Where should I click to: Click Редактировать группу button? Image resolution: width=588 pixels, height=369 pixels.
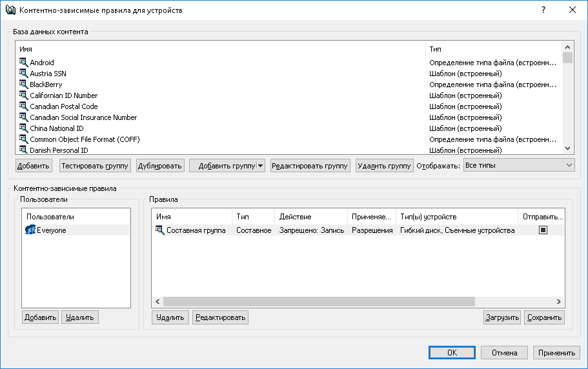(310, 166)
